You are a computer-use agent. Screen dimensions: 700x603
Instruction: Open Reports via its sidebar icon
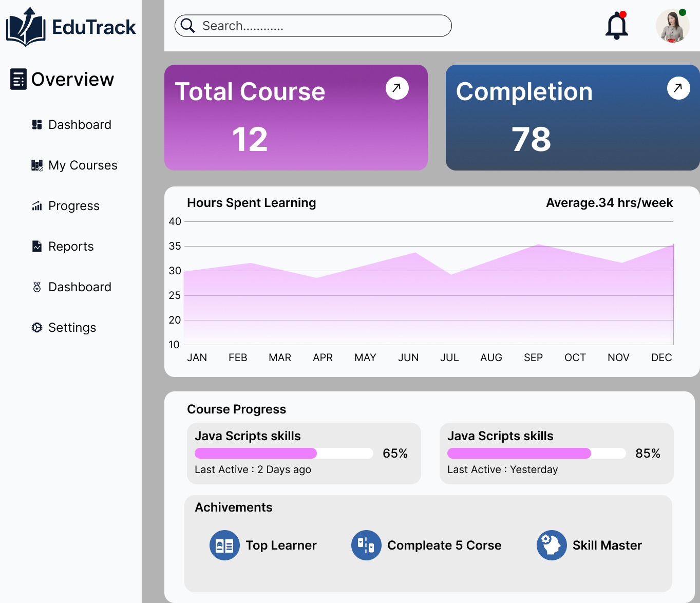tap(36, 246)
